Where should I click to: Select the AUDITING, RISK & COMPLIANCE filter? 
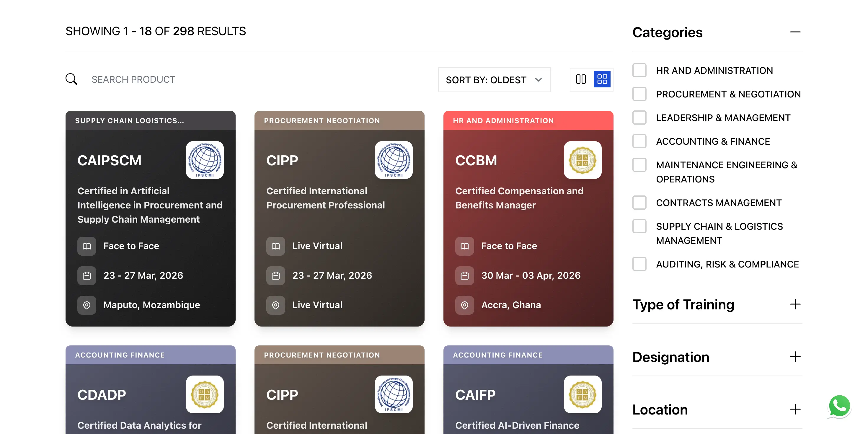pos(639,264)
